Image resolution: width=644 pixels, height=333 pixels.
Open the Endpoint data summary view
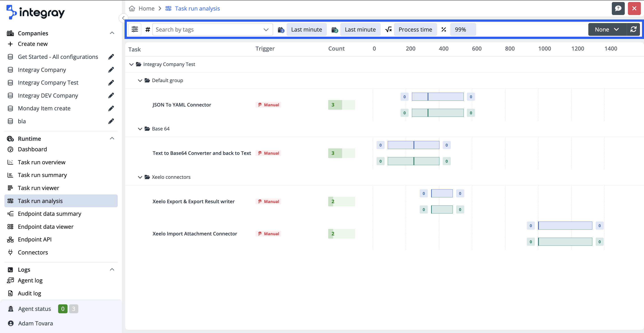[49, 214]
